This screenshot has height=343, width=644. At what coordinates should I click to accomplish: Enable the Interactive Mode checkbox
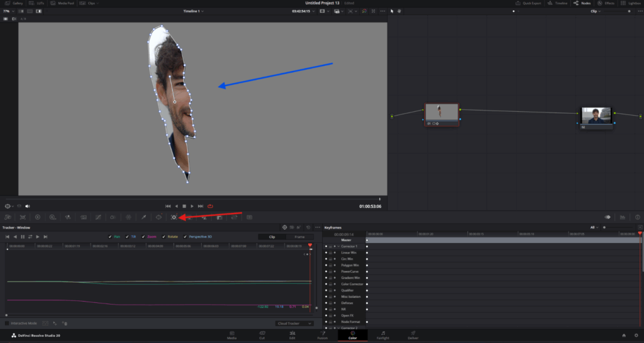point(7,323)
